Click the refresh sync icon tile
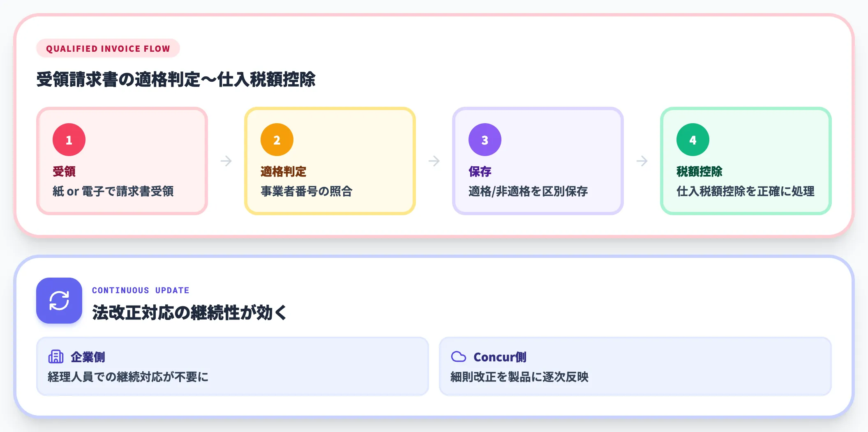868x432 pixels. tap(59, 301)
